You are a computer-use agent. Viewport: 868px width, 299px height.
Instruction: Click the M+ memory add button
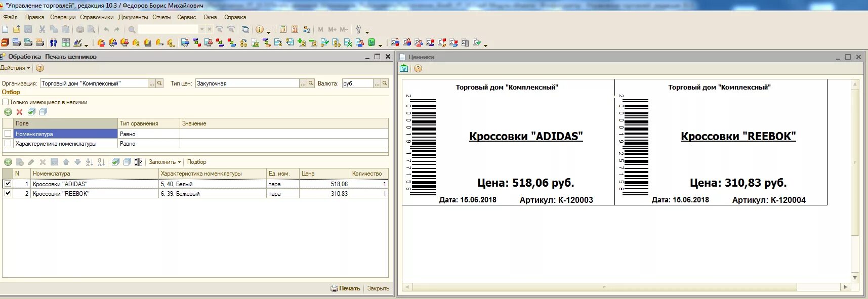tap(332, 29)
